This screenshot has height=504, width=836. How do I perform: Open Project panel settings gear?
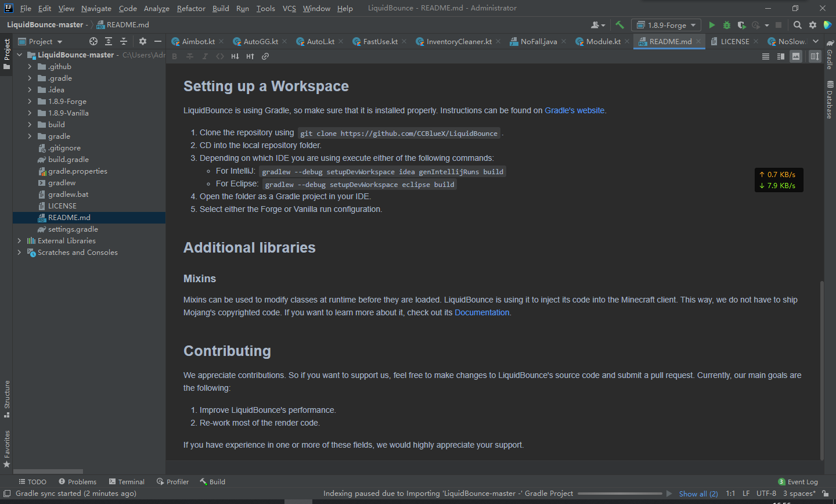143,41
